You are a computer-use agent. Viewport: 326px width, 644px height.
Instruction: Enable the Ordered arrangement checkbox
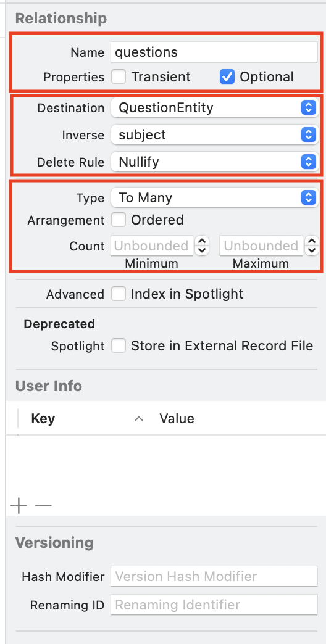click(119, 220)
